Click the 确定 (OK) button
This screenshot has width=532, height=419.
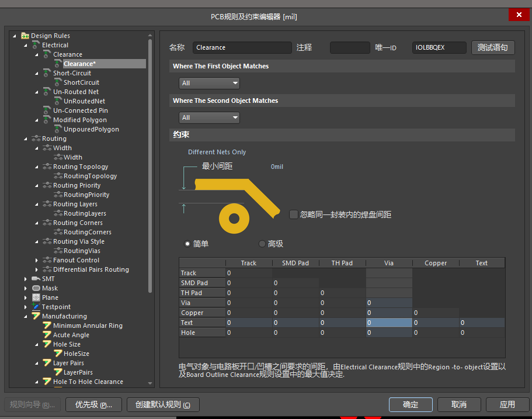411,404
